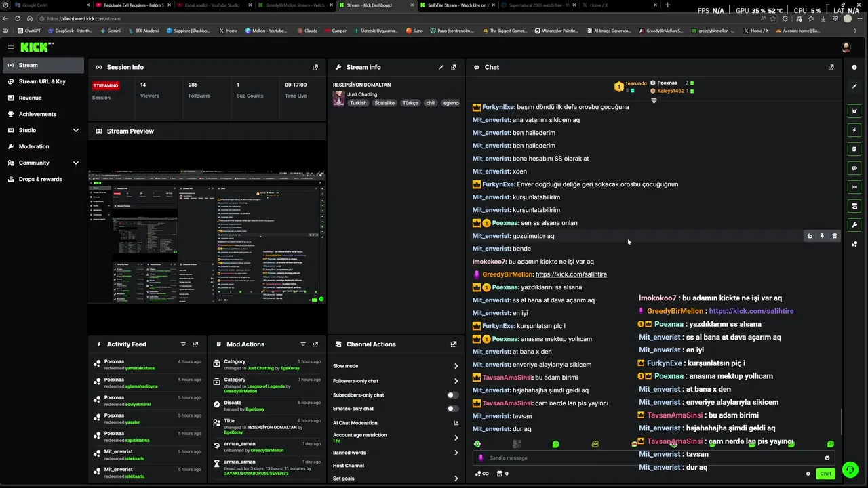This screenshot has height=488, width=868.
Task: Toggle Emotes-only chat switch
Action: (452, 409)
